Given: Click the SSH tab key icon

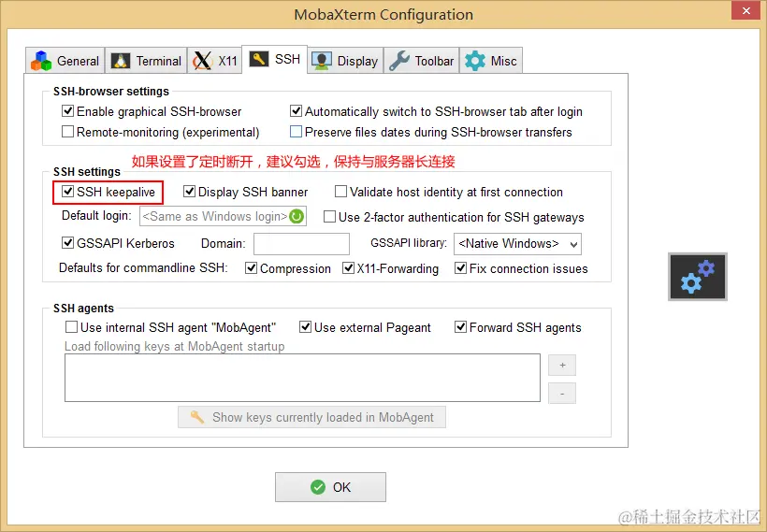Looking at the screenshot, I should pyautogui.click(x=259, y=59).
